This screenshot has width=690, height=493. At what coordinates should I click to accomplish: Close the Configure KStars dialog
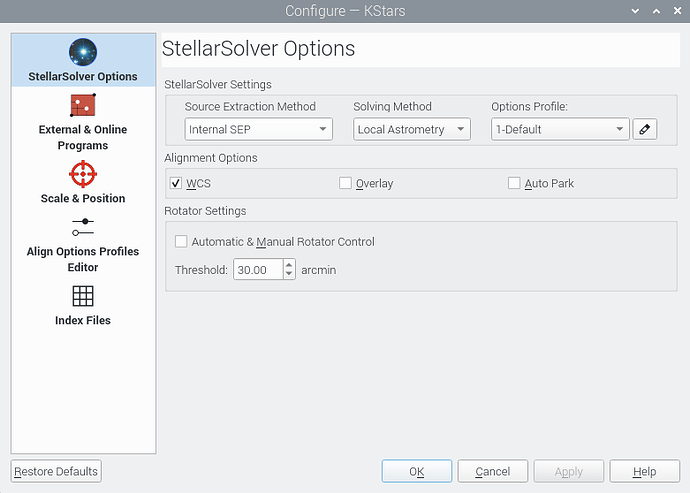tap(677, 11)
